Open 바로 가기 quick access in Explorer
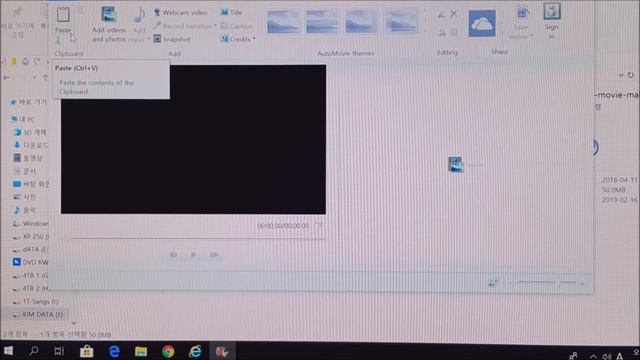Image resolution: width=640 pixels, height=360 pixels. [29, 102]
